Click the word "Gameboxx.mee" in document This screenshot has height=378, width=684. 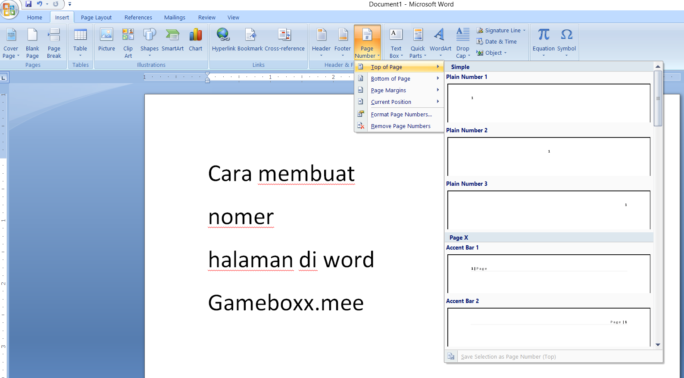point(286,303)
